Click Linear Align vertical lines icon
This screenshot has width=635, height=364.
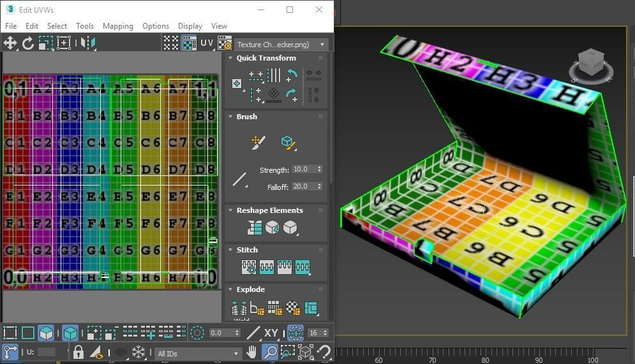coord(274,75)
